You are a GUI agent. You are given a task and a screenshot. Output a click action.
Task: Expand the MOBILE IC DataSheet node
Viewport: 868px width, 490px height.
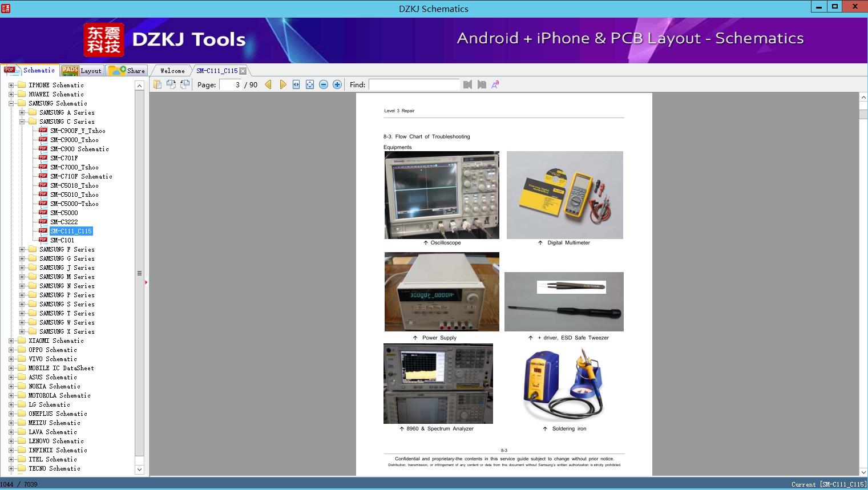click(x=11, y=368)
